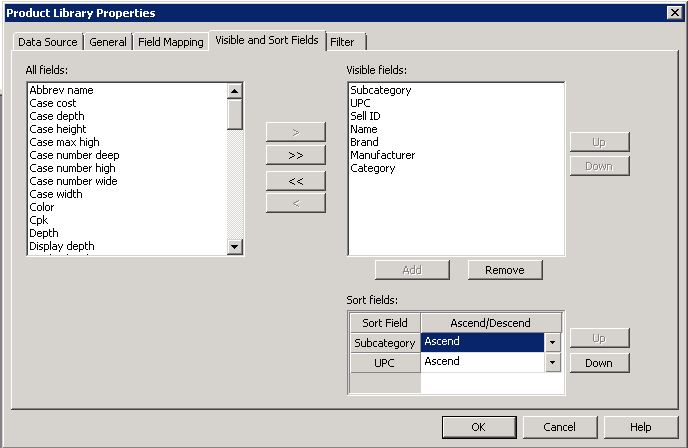This screenshot has width=688, height=448.
Task: Click the double left arrow remove-all button
Action: (295, 180)
